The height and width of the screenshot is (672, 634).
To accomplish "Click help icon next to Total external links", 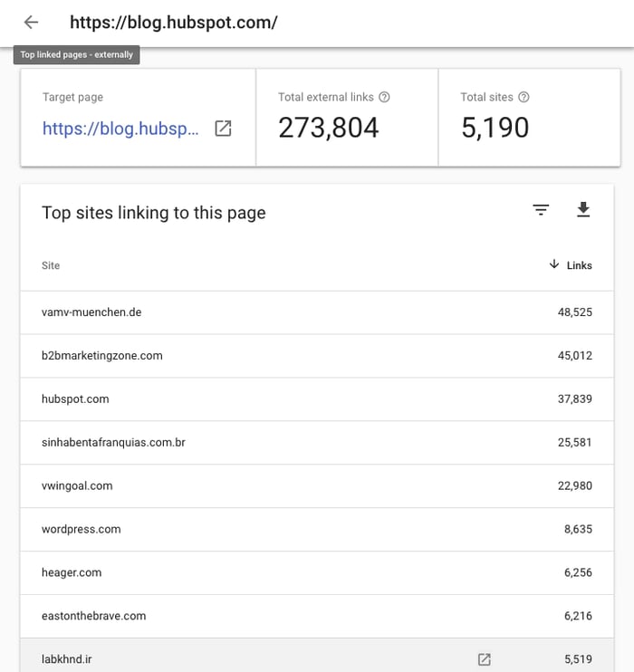I will tap(385, 97).
